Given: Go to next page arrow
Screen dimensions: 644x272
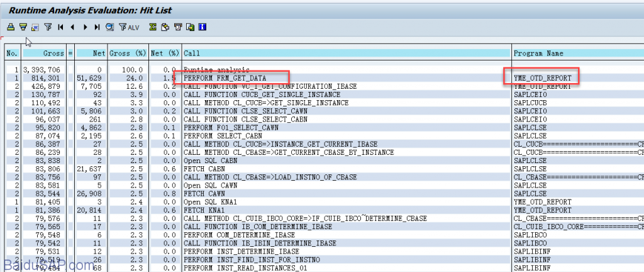Looking at the screenshot, I should tap(85, 27).
